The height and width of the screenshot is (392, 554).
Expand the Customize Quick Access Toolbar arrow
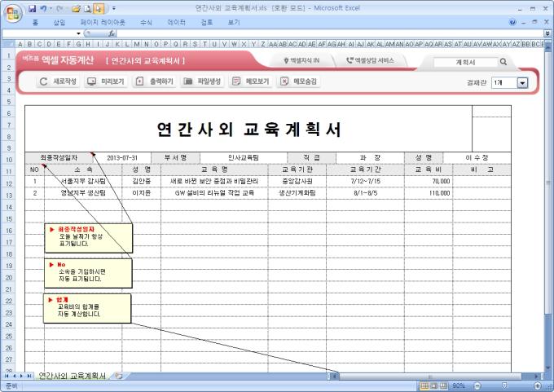point(114,8)
